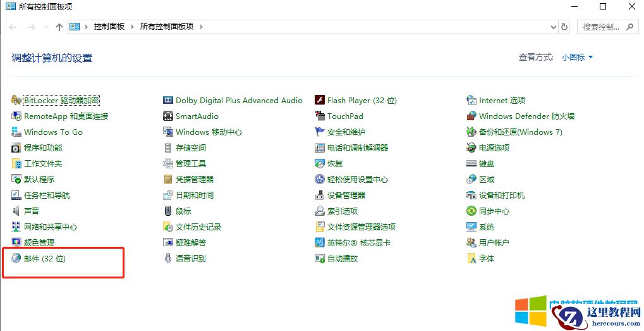644x331 pixels.
Task: Open the 邮件 (32 位) icon
Action: coord(16,258)
